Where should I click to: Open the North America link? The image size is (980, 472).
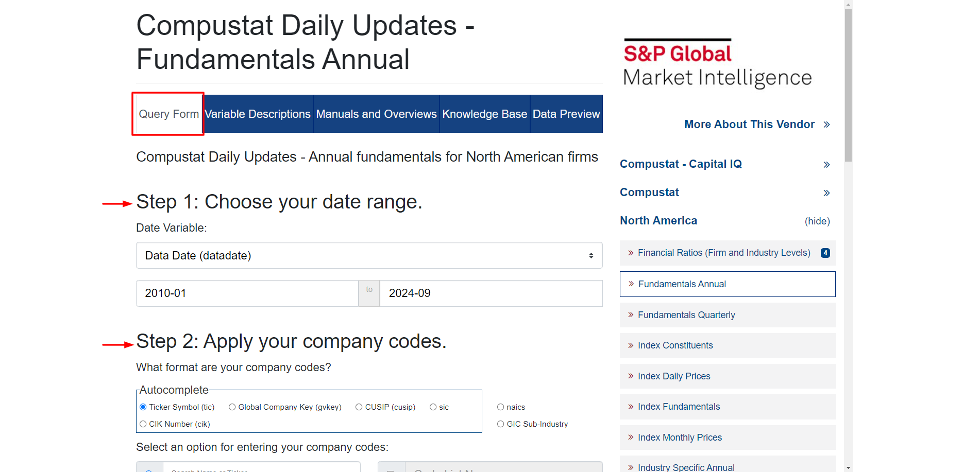(658, 221)
